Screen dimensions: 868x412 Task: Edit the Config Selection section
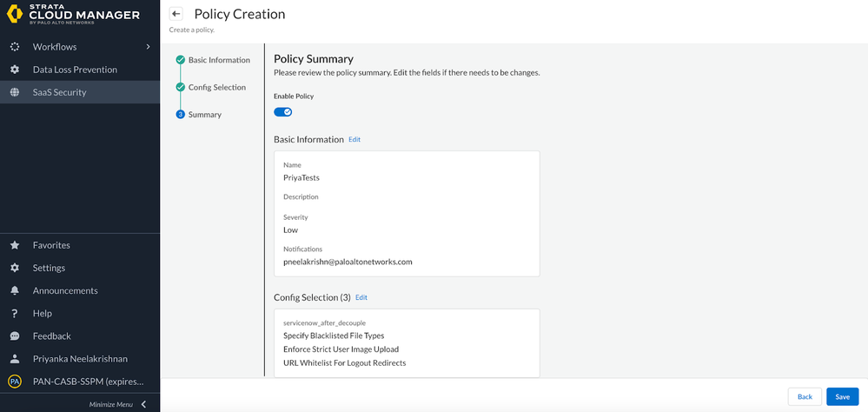click(361, 297)
